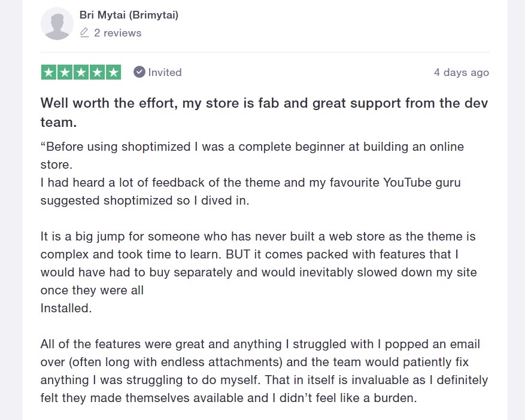Click the 4 days ago timestamp
525x420 pixels.
tap(462, 72)
